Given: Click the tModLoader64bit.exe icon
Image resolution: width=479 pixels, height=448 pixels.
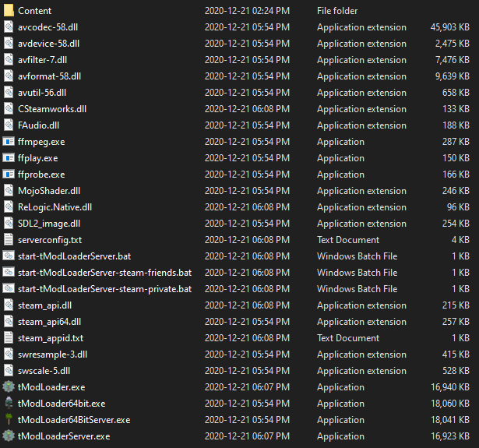Looking at the screenshot, I should [9, 404].
